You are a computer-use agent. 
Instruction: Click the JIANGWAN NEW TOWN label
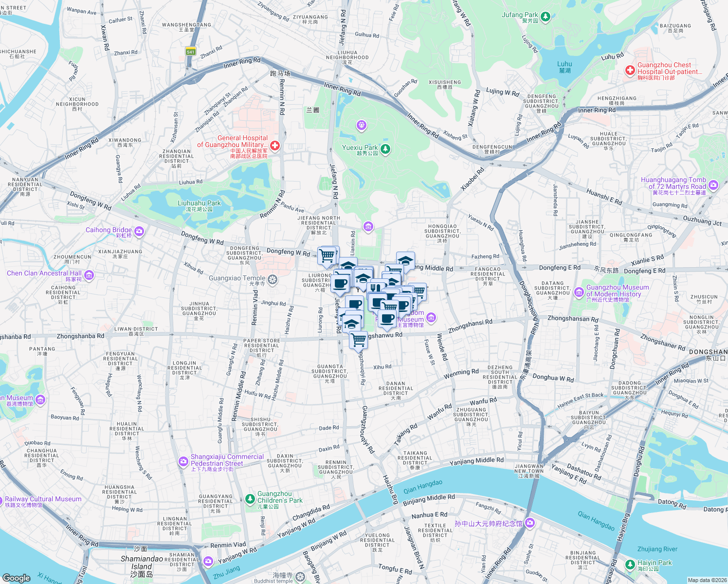point(529,471)
